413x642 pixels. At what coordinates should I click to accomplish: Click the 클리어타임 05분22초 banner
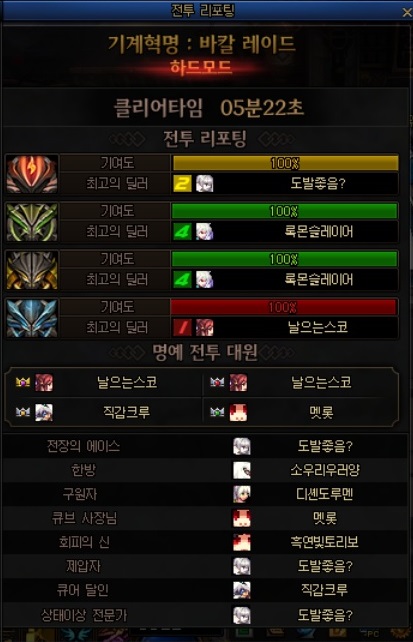pos(206,107)
